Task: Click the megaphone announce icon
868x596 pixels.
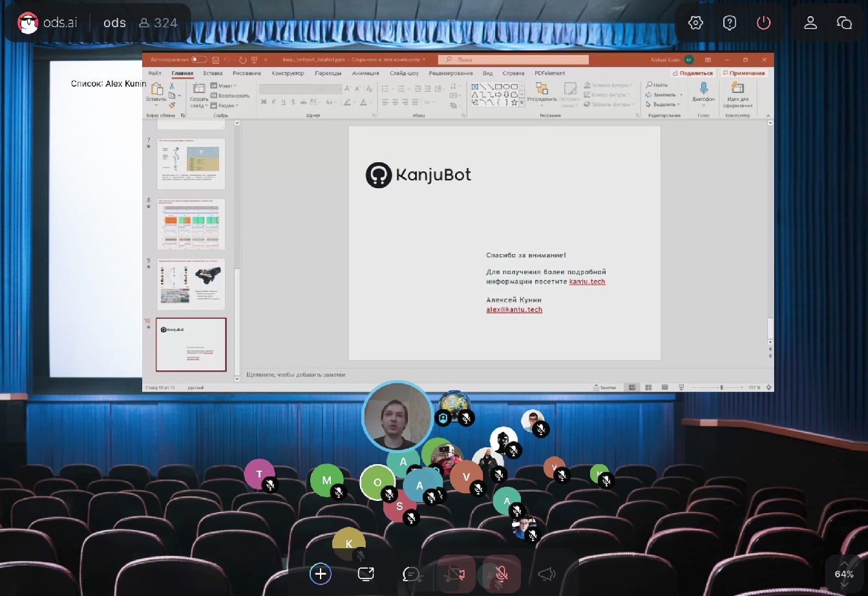Action: pyautogui.click(x=547, y=573)
